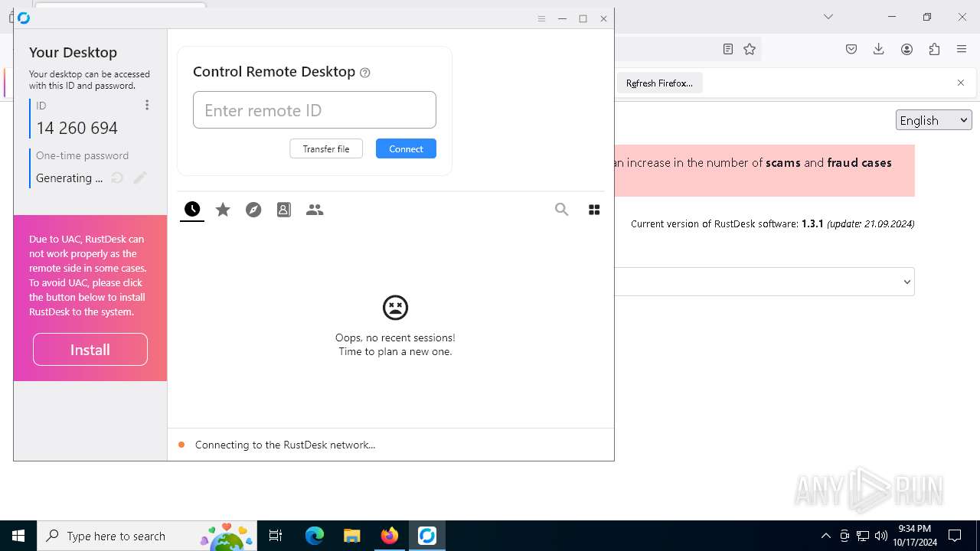The height and width of the screenshot is (551, 980).
Task: Open Firefox extensions puzzle icon
Action: pos(934,49)
